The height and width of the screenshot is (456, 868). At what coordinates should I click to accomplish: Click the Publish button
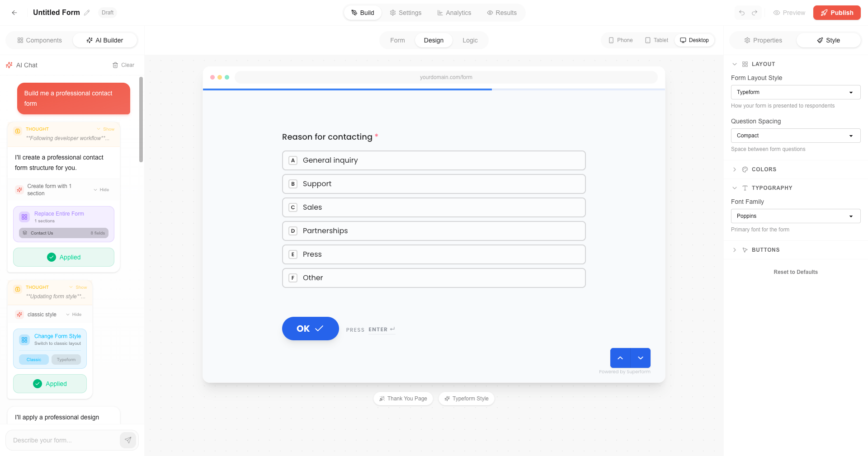[x=837, y=12]
